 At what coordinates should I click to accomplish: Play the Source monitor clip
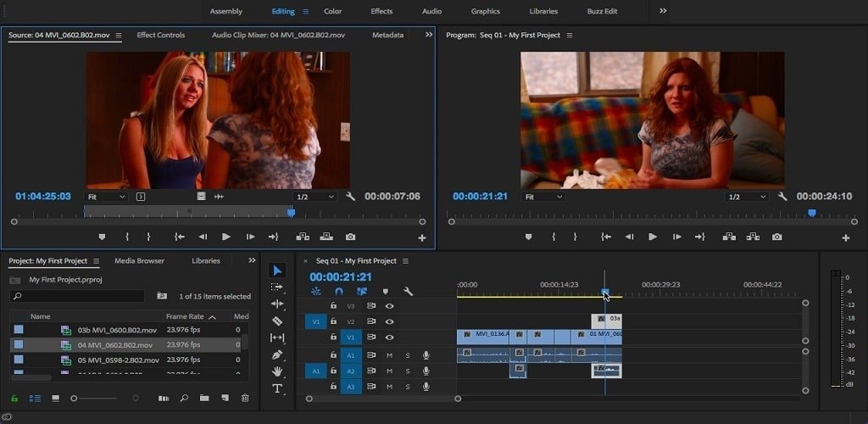point(225,237)
